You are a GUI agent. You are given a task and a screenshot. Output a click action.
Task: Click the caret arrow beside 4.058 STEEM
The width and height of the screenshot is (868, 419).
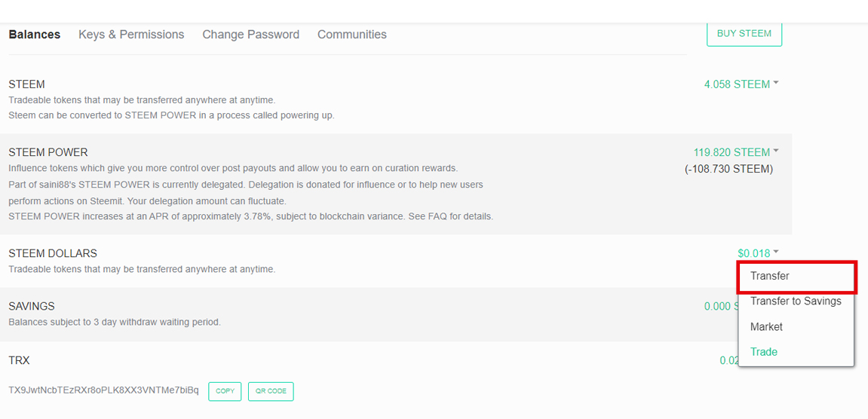click(776, 83)
